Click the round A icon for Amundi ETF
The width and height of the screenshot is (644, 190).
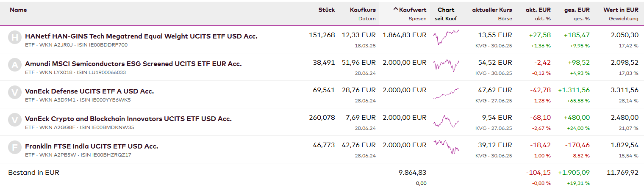pyautogui.click(x=14, y=65)
